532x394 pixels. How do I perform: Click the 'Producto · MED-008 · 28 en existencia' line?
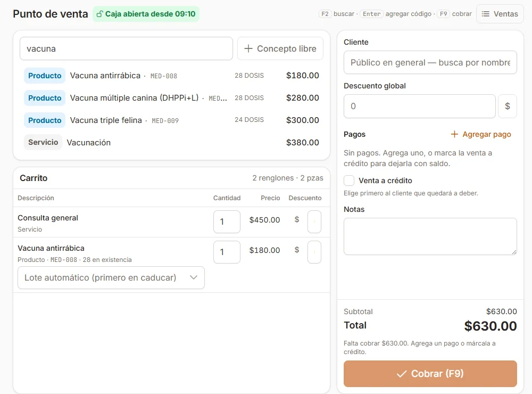(74, 259)
